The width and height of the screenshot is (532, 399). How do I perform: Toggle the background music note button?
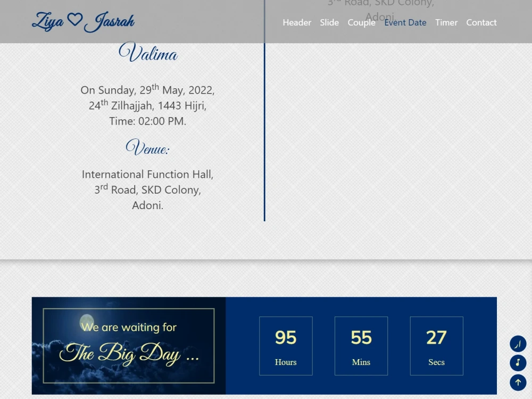click(x=518, y=363)
